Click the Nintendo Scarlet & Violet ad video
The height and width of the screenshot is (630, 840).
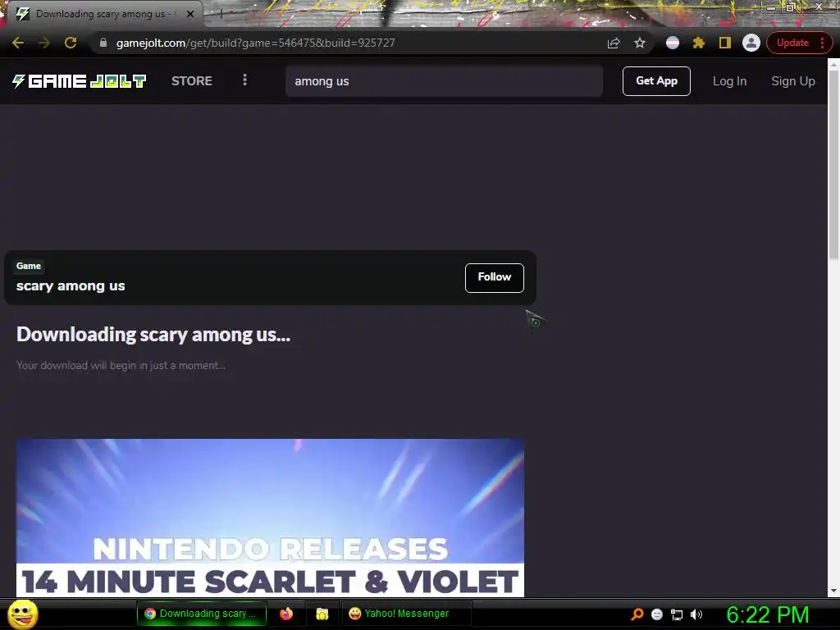click(270, 518)
